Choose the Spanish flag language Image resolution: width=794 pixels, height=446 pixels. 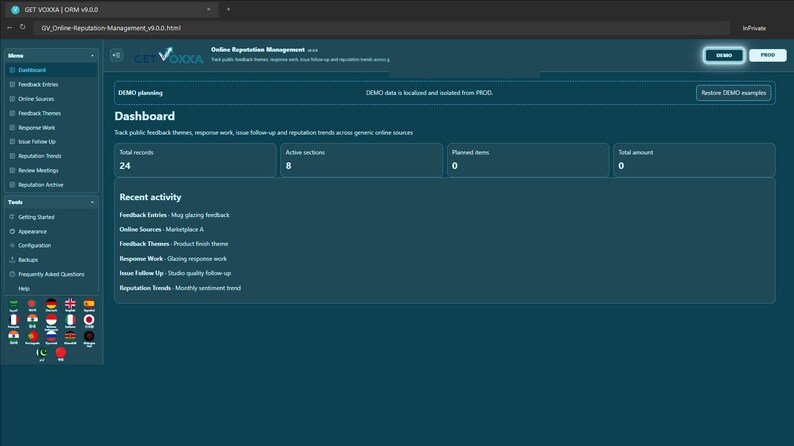coord(89,304)
